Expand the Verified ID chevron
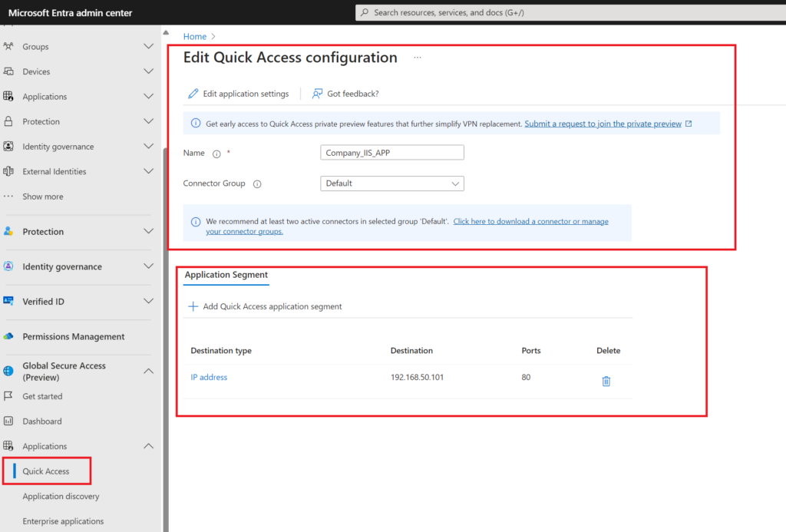 point(148,302)
